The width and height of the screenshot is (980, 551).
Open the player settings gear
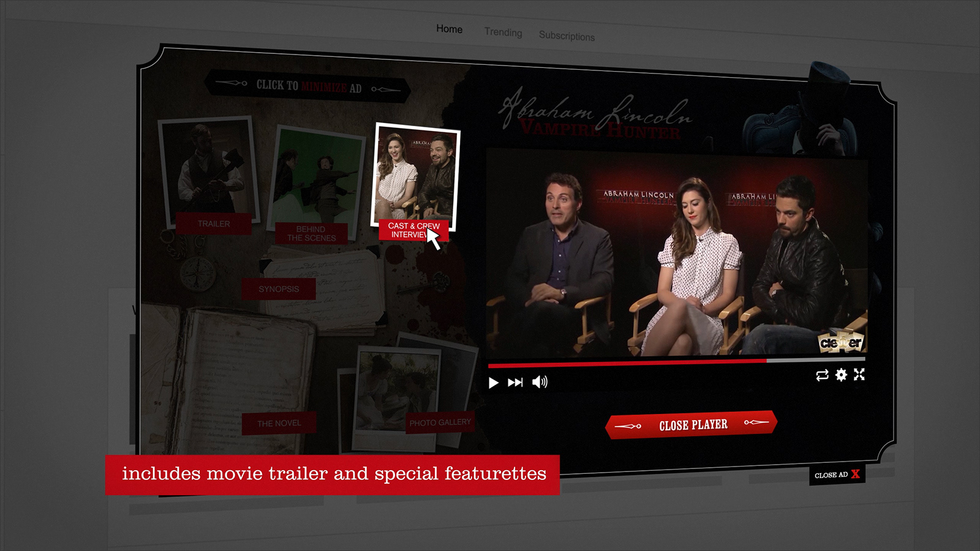pos(841,375)
